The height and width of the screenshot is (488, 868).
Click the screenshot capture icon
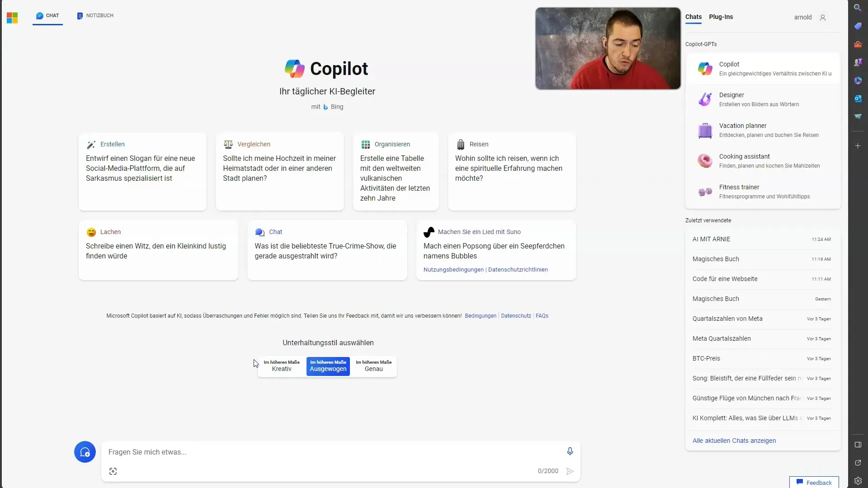click(x=113, y=471)
